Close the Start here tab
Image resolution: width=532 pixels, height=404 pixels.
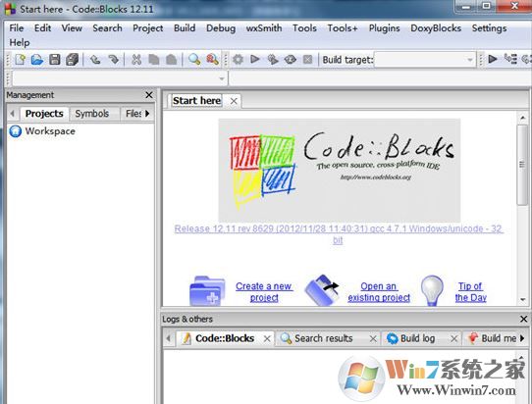pyautogui.click(x=234, y=101)
